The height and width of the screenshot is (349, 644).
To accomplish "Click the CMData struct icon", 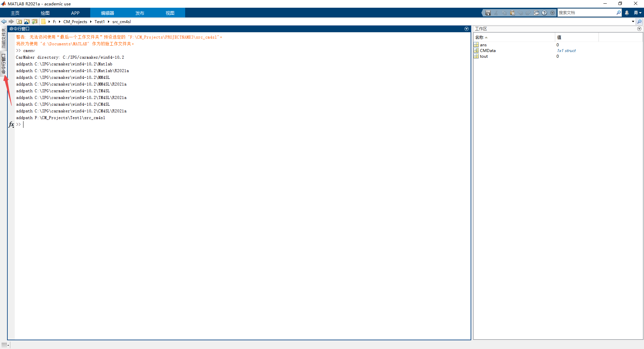I will point(476,51).
